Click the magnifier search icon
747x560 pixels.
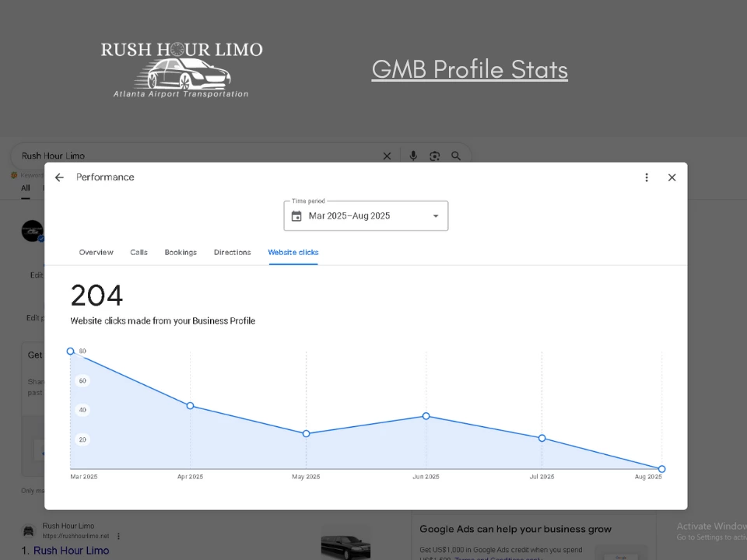[x=456, y=156]
